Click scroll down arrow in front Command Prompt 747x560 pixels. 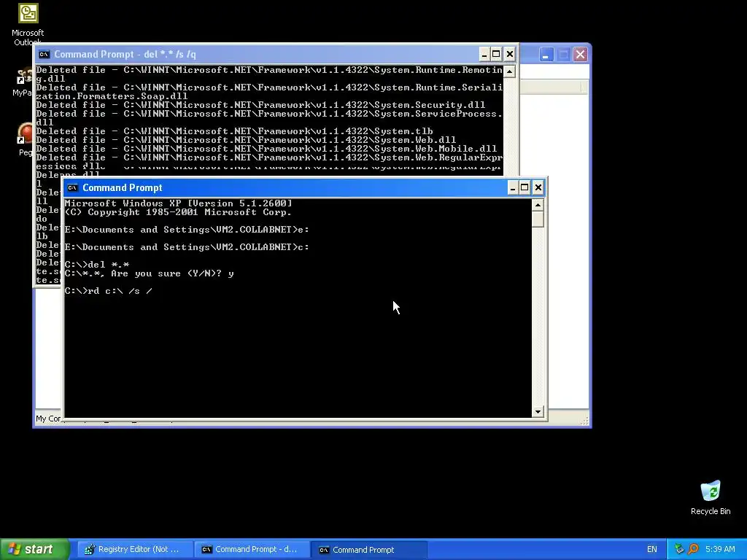click(x=538, y=411)
